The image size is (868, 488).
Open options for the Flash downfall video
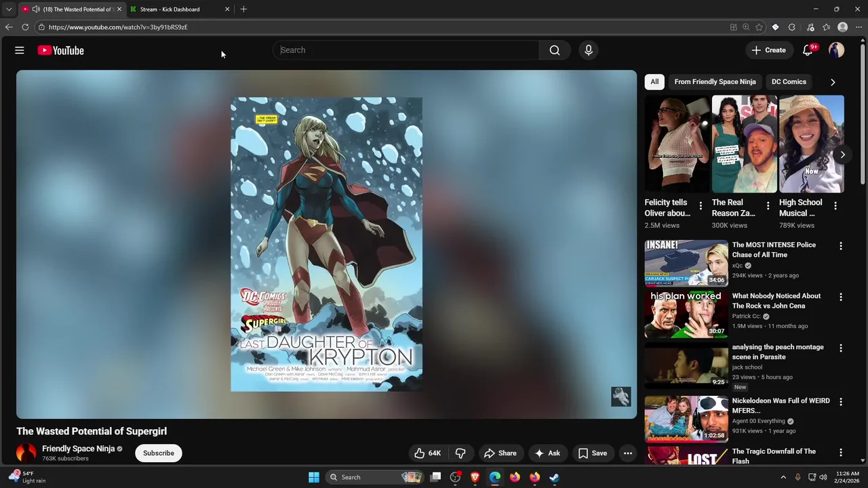click(x=841, y=452)
